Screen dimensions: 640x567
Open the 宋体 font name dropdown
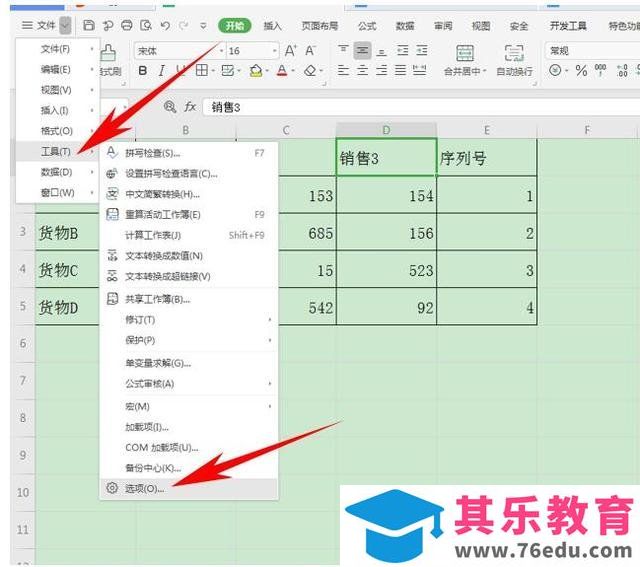click(x=222, y=51)
